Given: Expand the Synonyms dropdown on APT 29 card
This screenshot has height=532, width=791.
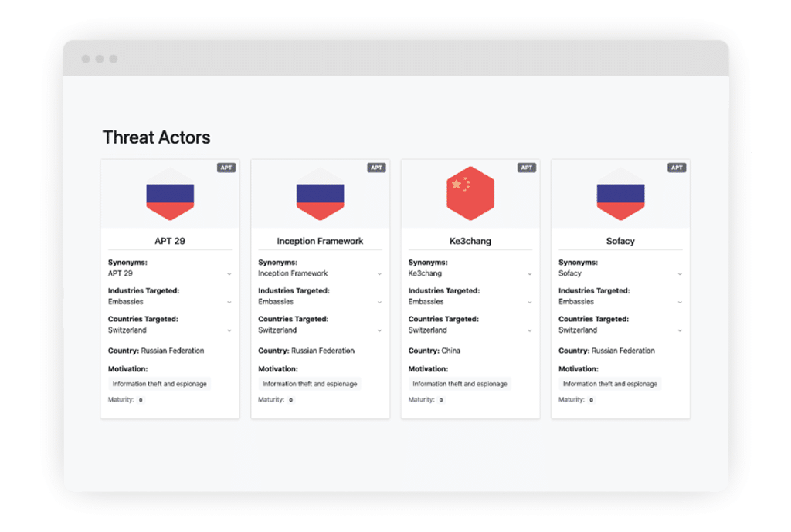Looking at the screenshot, I should [229, 274].
